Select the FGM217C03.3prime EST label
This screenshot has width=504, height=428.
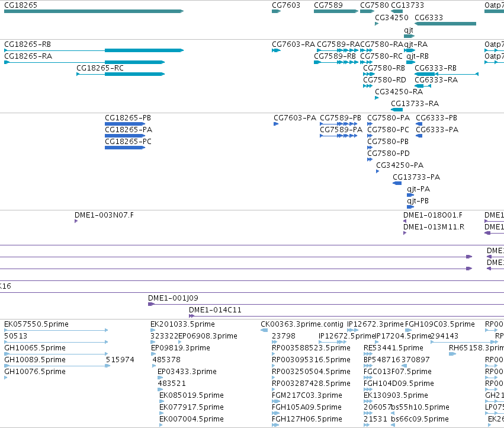307,395
